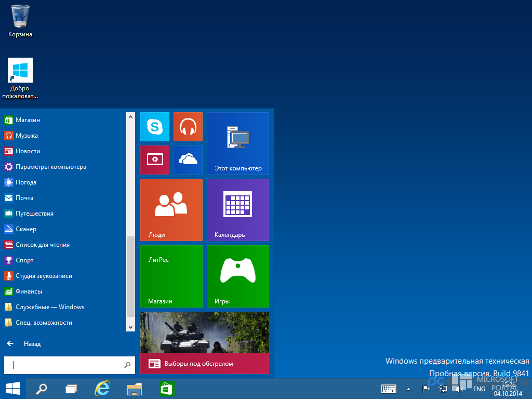532x399 pixels.
Task: Open the Skype tile
Action: click(x=155, y=127)
